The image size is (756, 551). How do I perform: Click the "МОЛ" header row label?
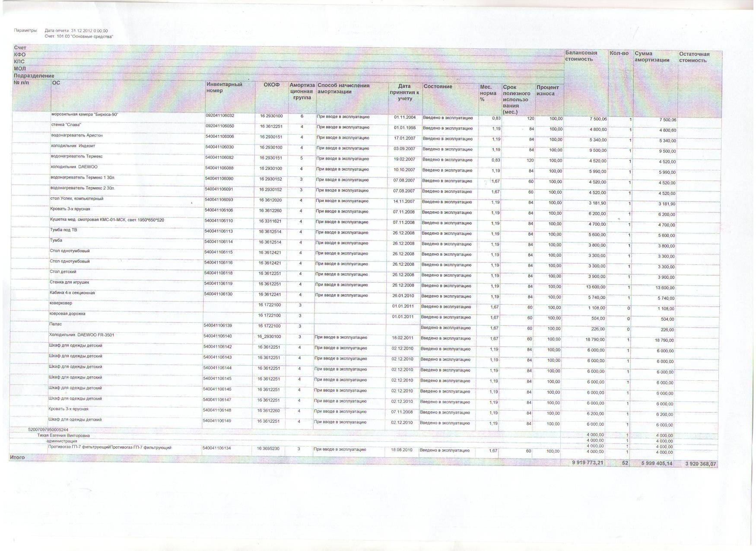coord(19,68)
